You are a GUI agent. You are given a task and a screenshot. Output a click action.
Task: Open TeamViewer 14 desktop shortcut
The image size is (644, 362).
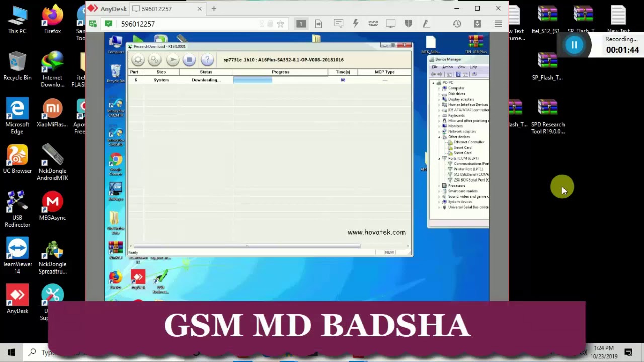coord(17,256)
